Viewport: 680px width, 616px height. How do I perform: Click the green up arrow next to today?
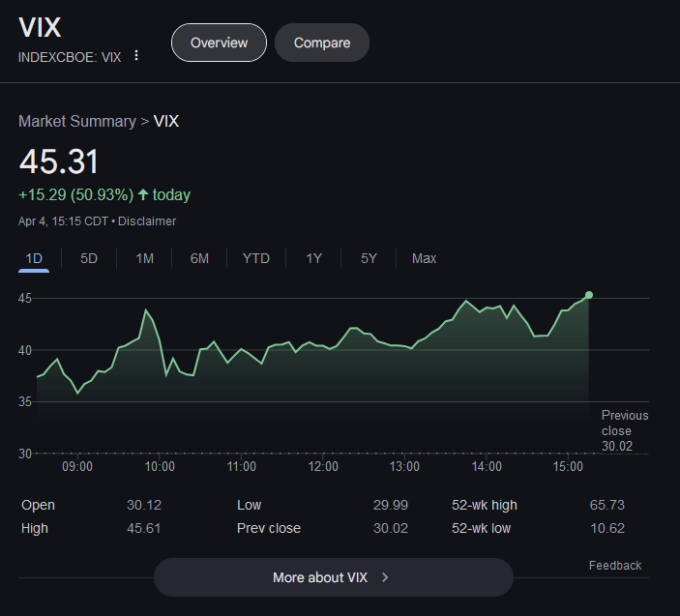tap(143, 194)
